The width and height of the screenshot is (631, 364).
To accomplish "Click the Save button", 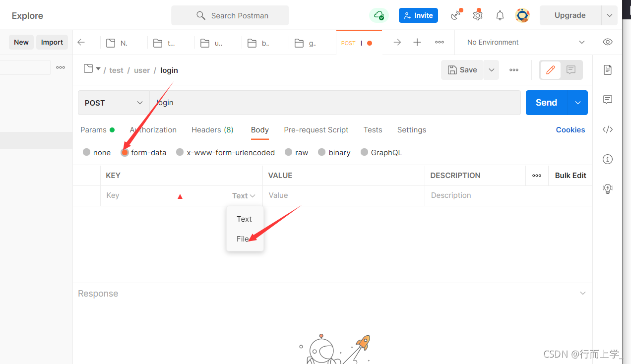I will [462, 70].
